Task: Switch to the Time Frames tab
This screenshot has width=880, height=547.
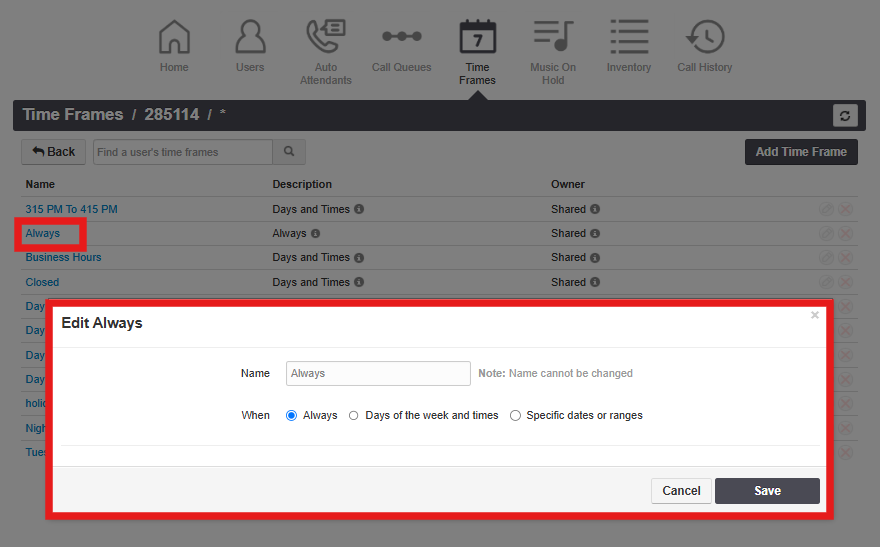Action: 477,40
